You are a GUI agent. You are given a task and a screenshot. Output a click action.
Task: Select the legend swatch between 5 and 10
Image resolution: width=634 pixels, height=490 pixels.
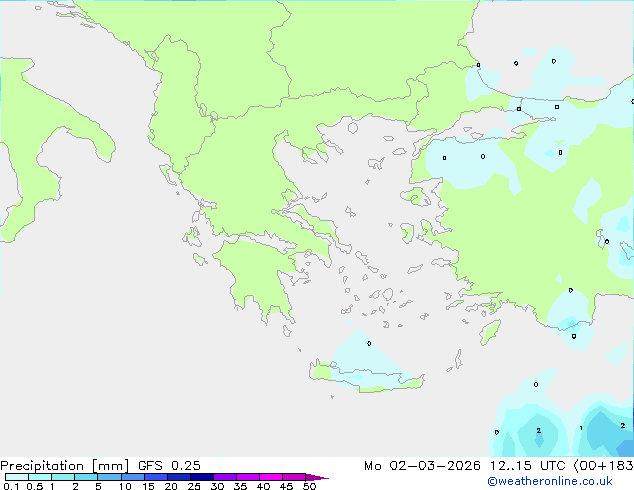coord(109,477)
